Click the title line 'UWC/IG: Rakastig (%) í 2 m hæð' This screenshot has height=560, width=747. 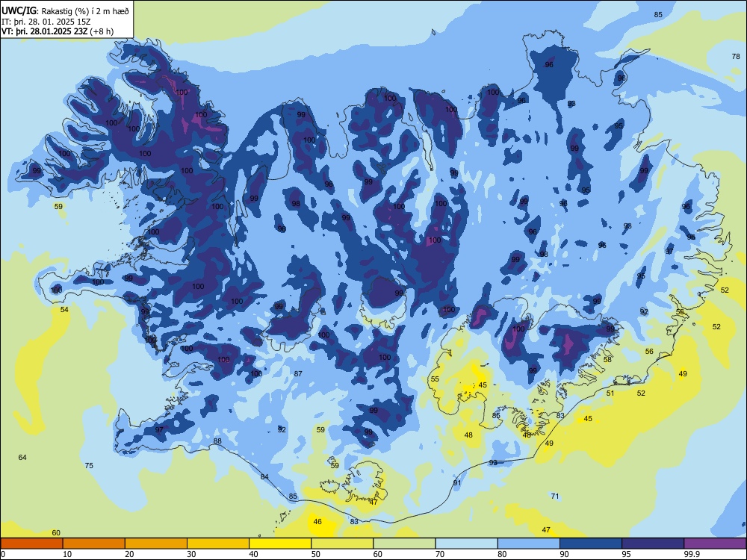pos(65,10)
